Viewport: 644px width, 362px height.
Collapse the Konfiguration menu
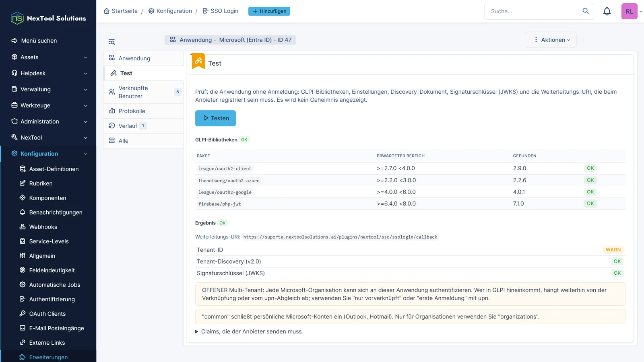(48, 154)
